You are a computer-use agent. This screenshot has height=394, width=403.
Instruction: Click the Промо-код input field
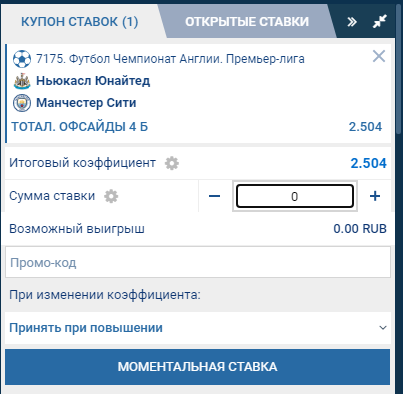[x=198, y=262]
